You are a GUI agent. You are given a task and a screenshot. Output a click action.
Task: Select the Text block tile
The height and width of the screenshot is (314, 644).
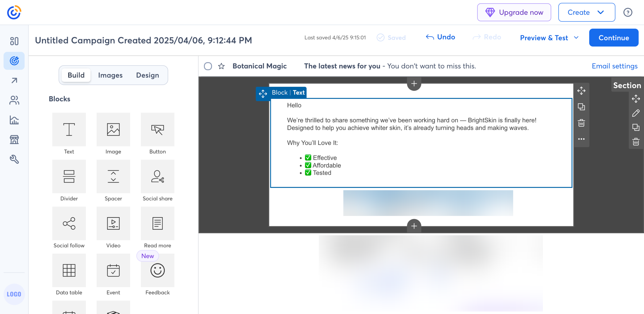click(x=69, y=130)
